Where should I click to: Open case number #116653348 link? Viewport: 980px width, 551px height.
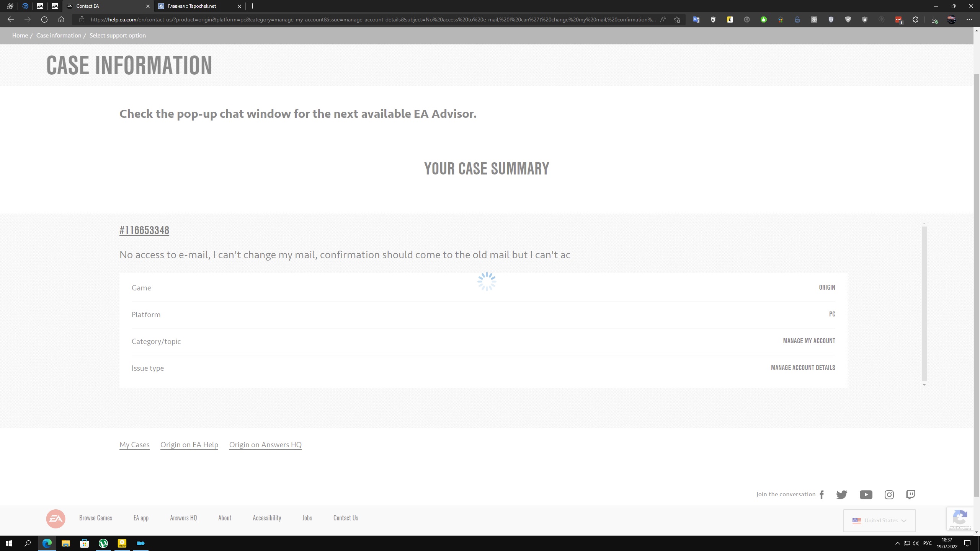[x=144, y=230]
